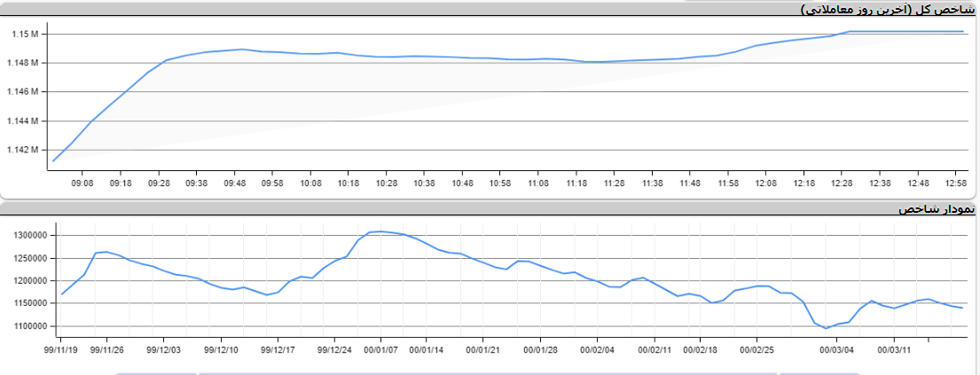
Task: Click the 'نمودار شاخص' chart title
Action: [937, 209]
